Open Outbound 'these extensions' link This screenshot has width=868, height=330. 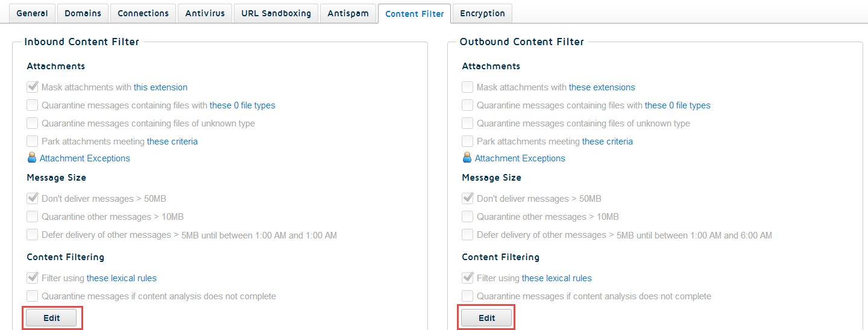coord(602,87)
